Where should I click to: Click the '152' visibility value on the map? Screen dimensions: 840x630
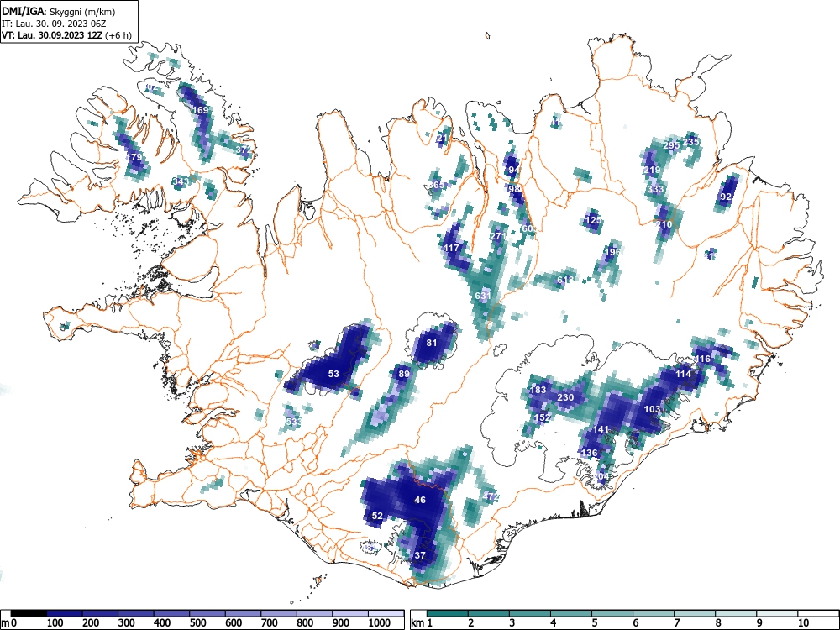point(543,417)
